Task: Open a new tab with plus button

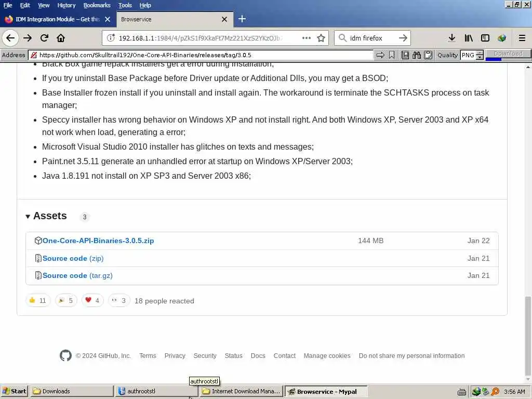Action: (242, 19)
